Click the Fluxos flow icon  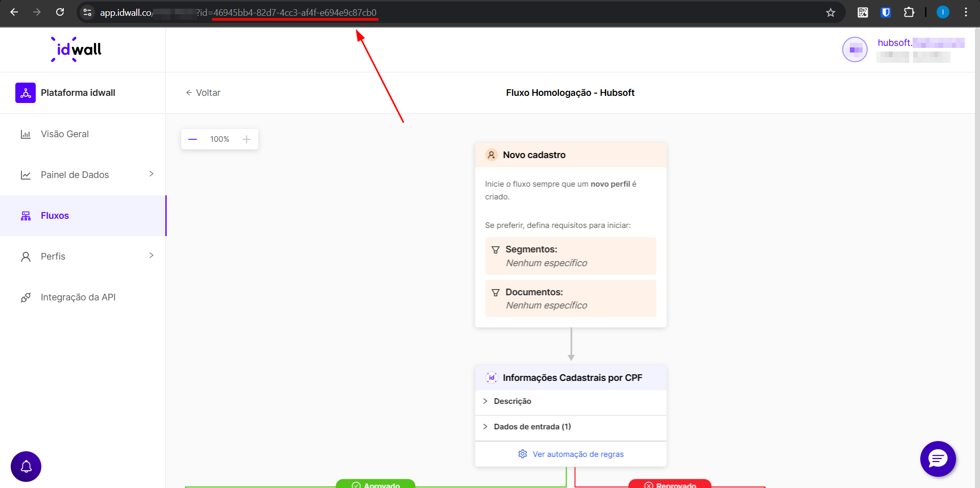pos(26,216)
